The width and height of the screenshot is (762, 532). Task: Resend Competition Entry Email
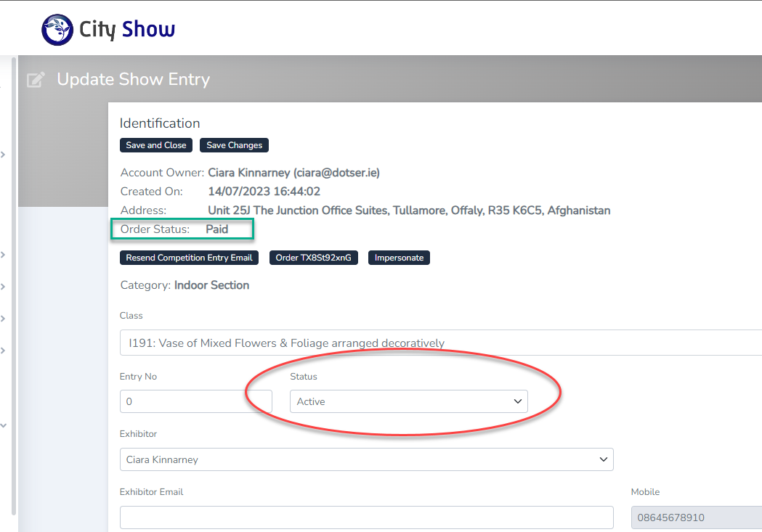[189, 258]
